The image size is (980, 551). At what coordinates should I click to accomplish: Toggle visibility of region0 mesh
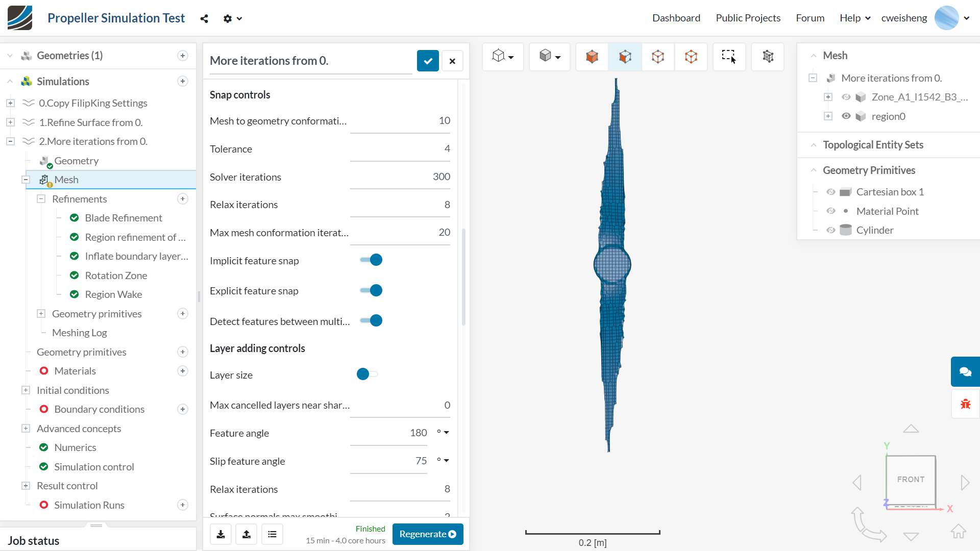[x=846, y=116]
